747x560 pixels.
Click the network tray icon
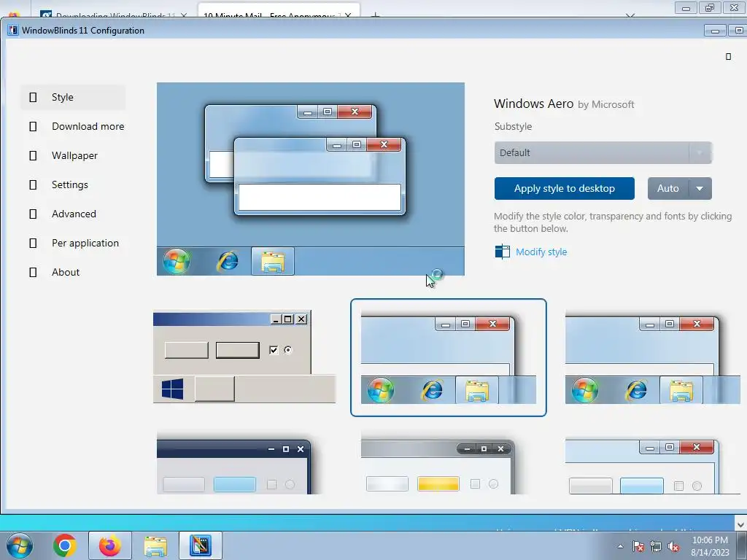[656, 546]
